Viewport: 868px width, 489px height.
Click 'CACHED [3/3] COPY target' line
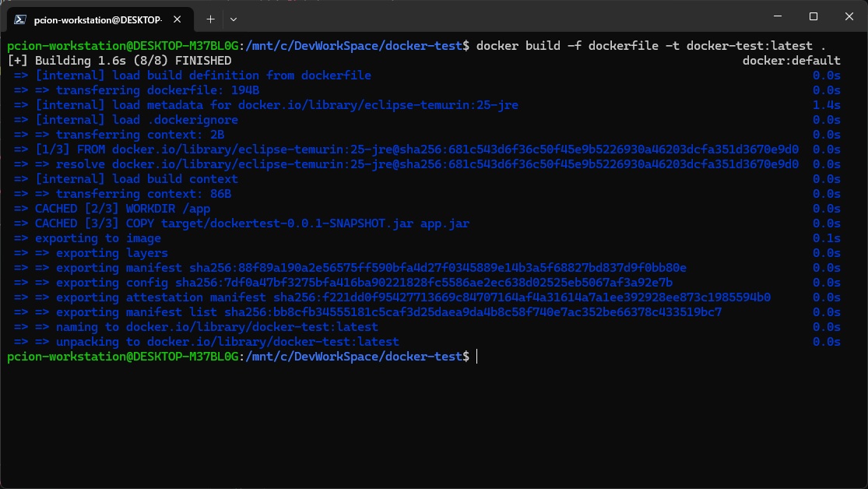tap(241, 223)
